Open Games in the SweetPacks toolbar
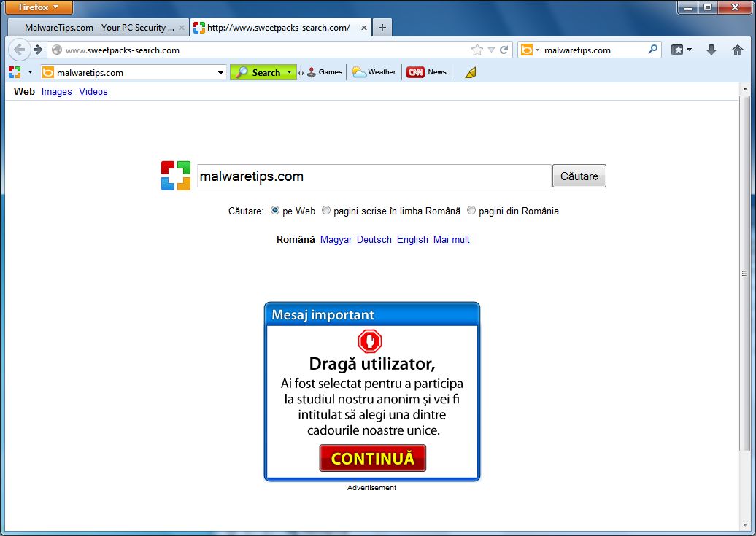Image resolution: width=756 pixels, height=536 pixels. (x=325, y=72)
